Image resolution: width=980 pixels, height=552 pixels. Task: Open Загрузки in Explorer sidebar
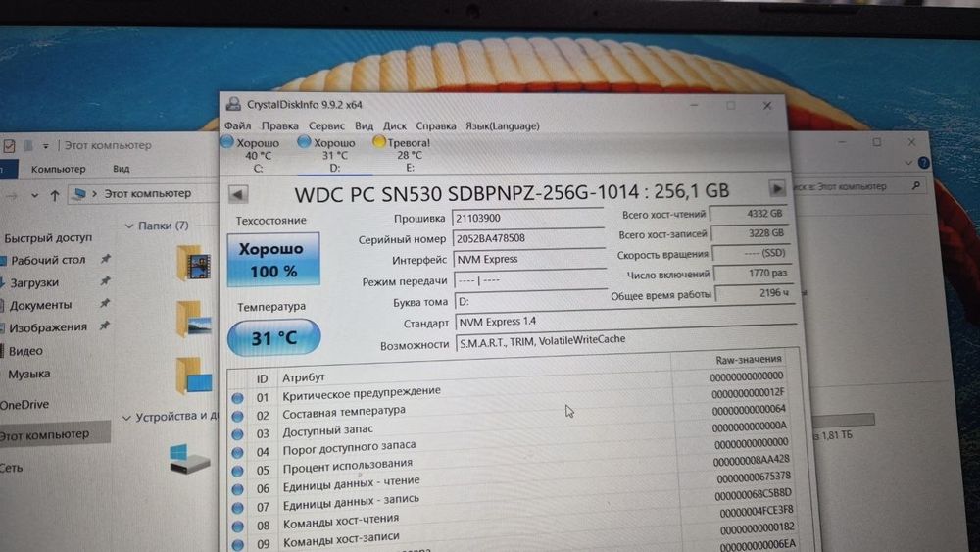point(34,282)
